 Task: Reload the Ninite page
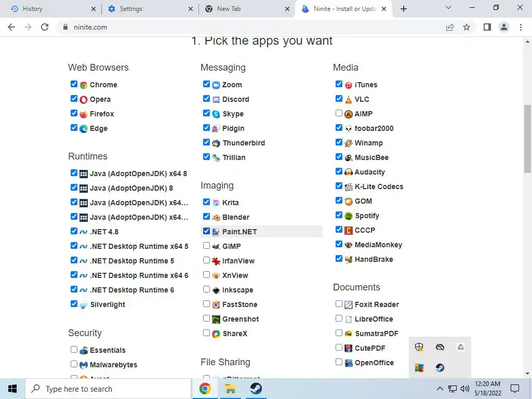click(x=45, y=27)
